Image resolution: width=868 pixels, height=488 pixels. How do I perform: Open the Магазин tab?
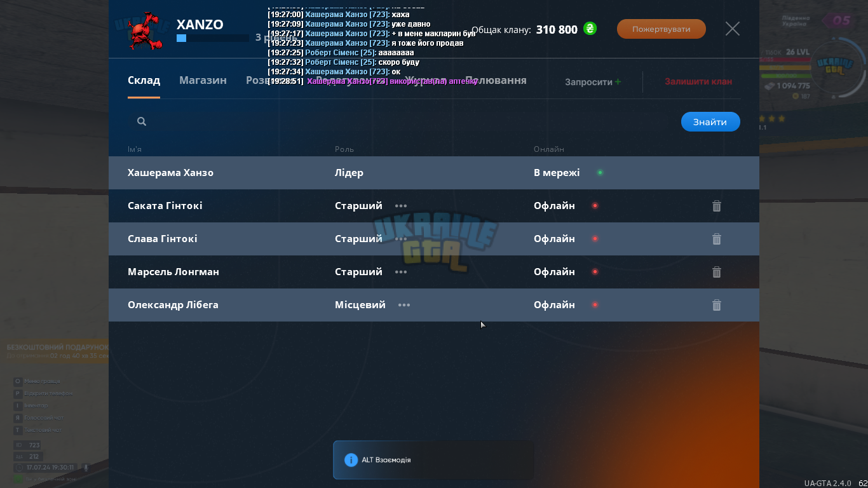click(x=203, y=81)
